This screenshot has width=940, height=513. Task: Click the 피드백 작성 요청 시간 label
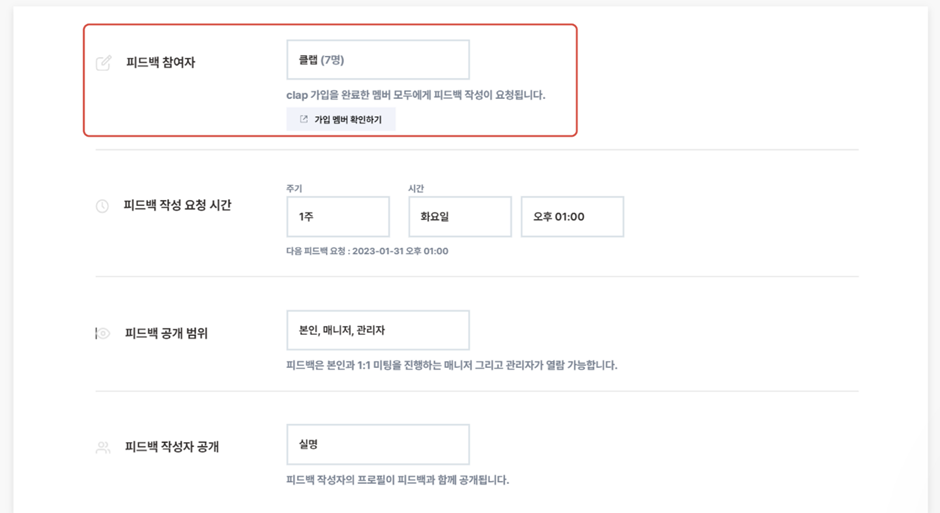coord(177,206)
